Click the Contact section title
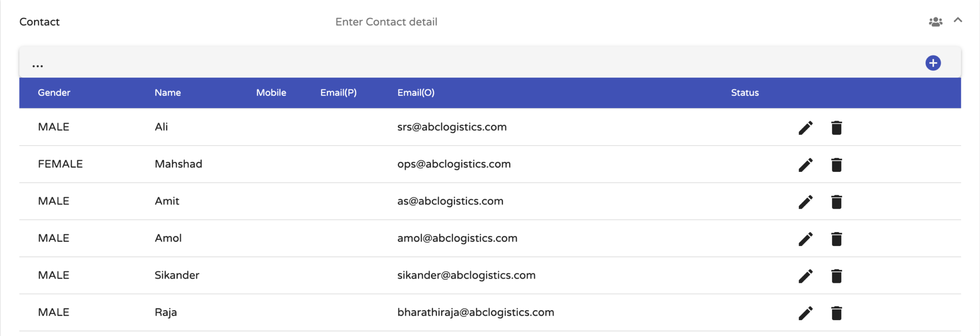The image size is (980, 336). click(x=39, y=22)
